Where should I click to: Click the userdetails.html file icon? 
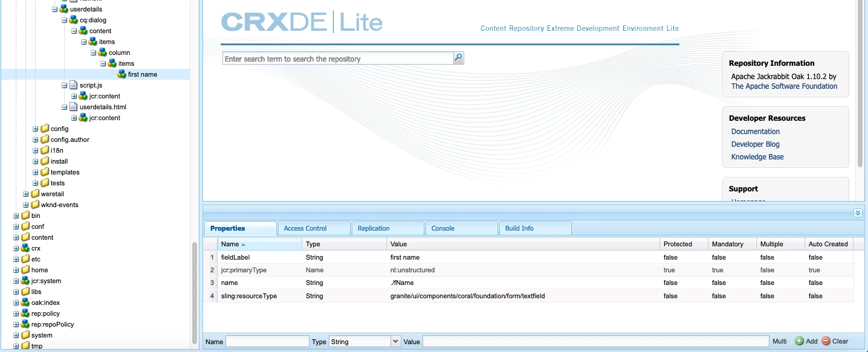tap(74, 107)
